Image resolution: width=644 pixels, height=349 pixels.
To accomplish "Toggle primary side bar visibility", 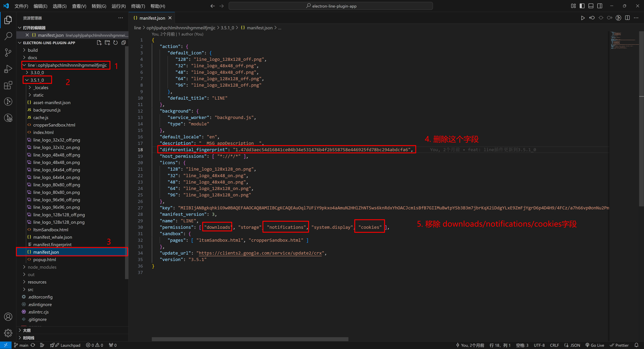I will coord(582,6).
